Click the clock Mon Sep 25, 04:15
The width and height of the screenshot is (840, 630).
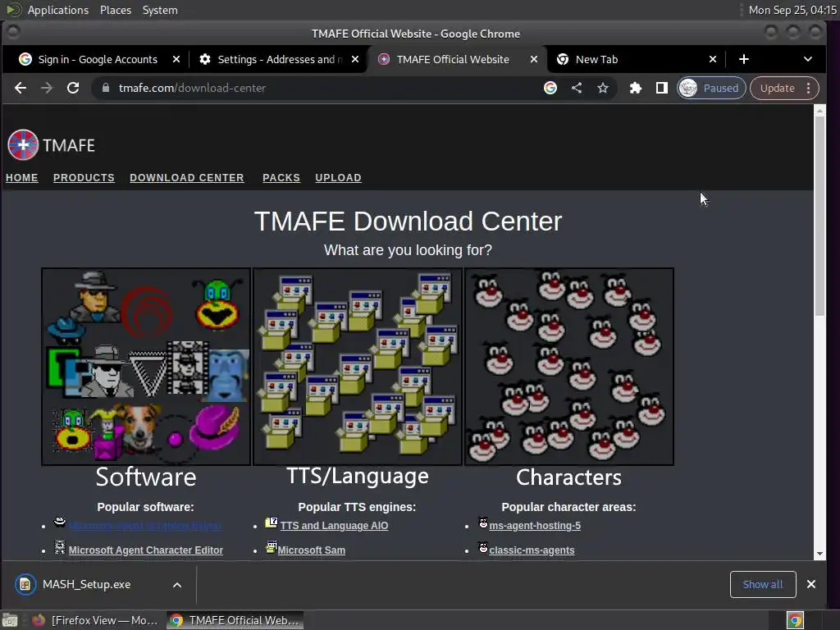(x=792, y=10)
